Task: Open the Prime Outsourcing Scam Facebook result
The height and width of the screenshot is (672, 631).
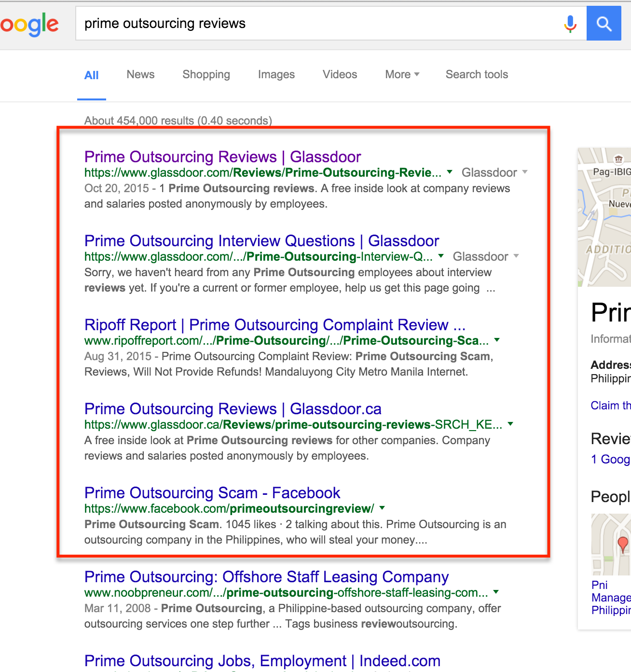Action: [x=212, y=492]
